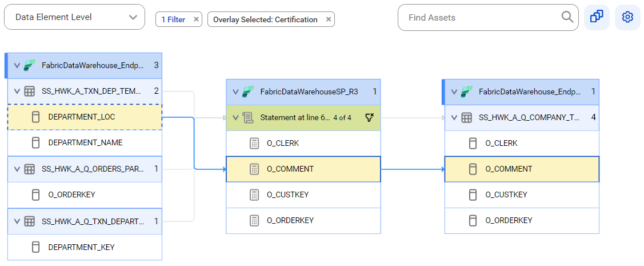This screenshot has width=644, height=266.
Task: Click the DEPARTMENT_LOC column icon
Action: (36, 117)
